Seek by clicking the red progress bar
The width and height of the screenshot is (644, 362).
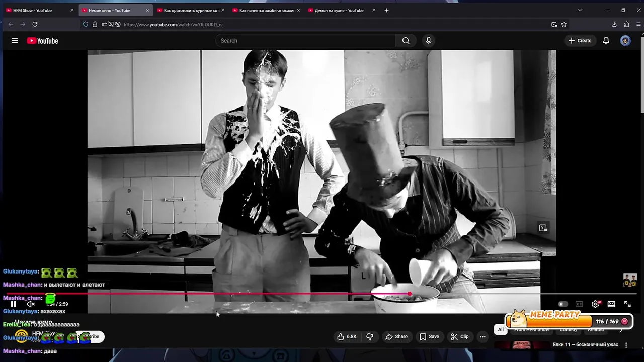207,294
